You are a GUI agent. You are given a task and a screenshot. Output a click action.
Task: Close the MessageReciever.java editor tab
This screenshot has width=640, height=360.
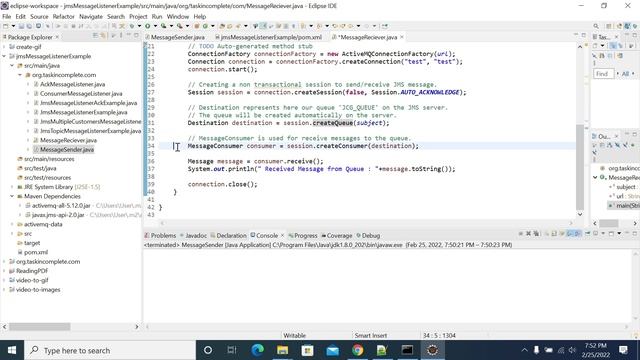(402, 37)
